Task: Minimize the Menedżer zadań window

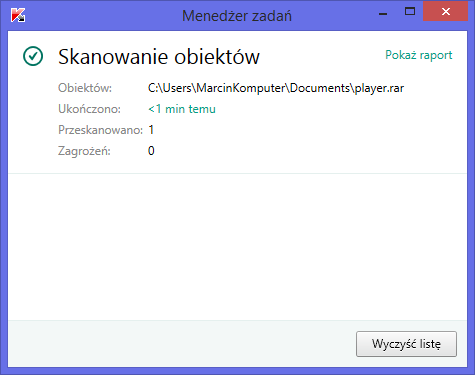Action: (x=383, y=14)
